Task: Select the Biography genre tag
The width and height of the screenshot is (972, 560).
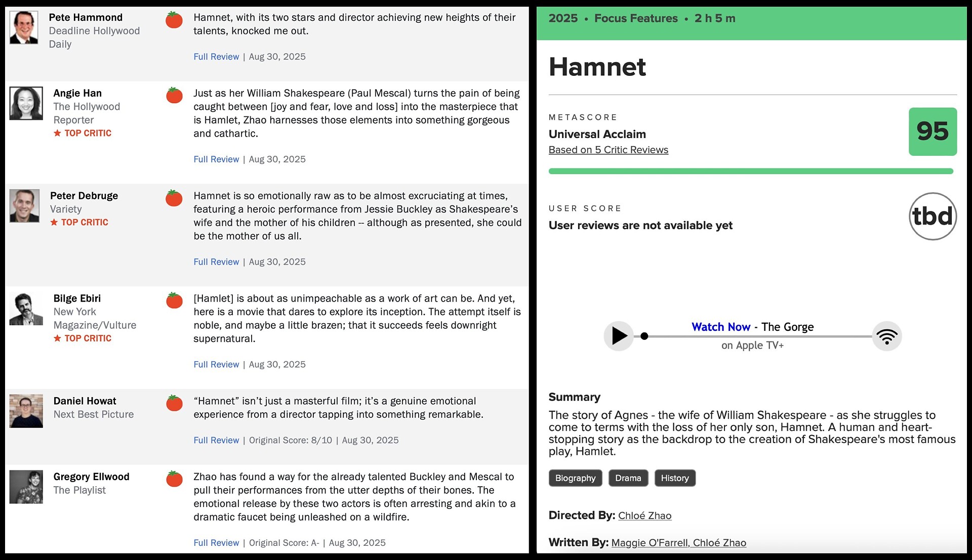Action: pyautogui.click(x=575, y=478)
